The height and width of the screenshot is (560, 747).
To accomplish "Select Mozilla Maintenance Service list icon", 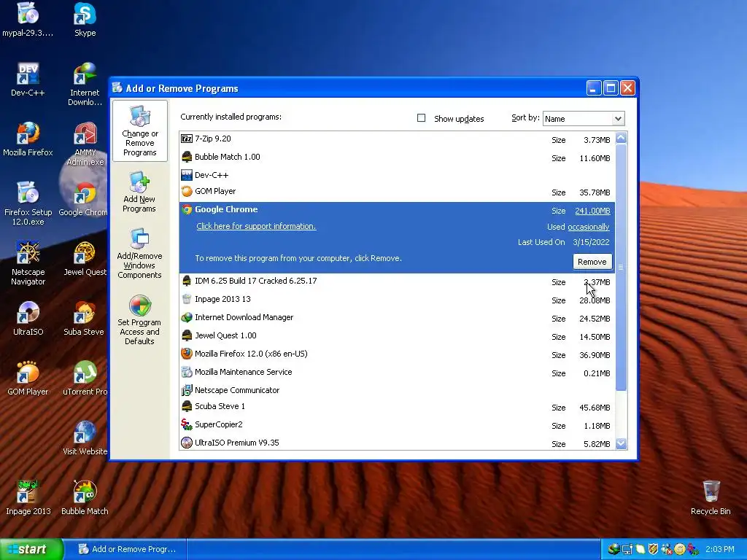I will click(x=187, y=372).
